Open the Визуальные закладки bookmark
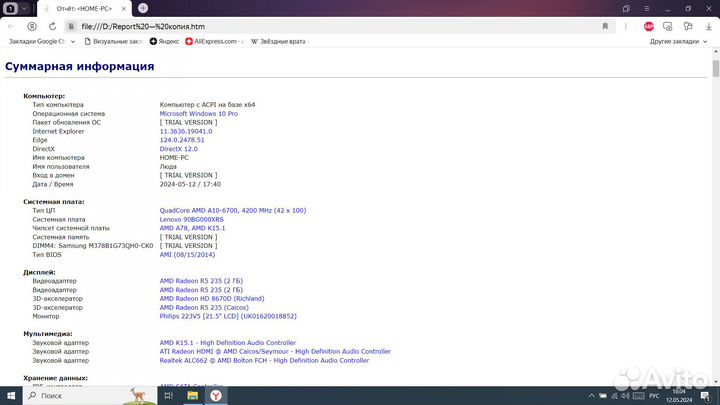720x405 pixels. (113, 41)
